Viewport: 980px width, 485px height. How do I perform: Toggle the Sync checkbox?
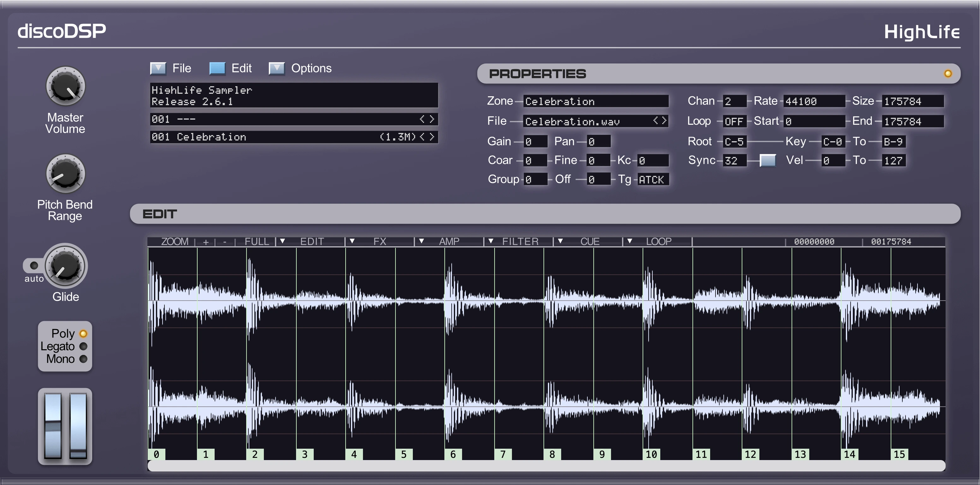[767, 160]
